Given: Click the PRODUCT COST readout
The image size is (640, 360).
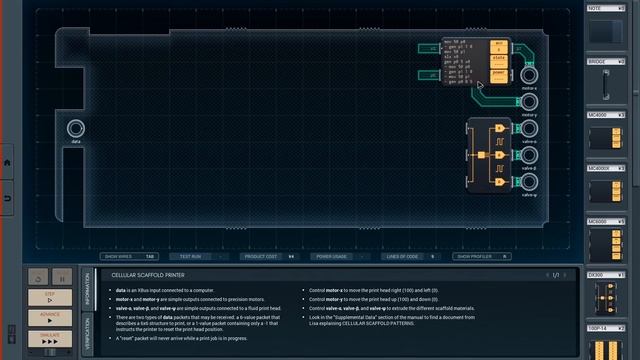Looking at the screenshot, I should pyautogui.click(x=269, y=256).
